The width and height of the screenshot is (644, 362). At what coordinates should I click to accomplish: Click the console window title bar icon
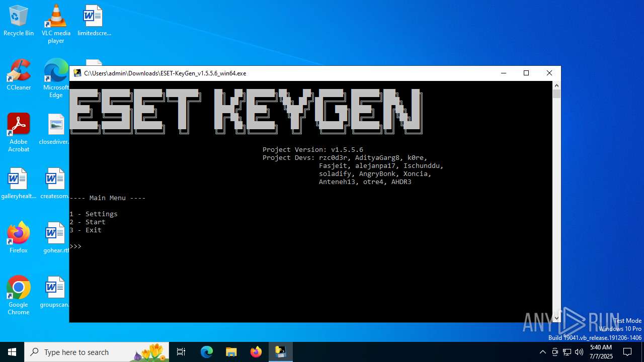77,73
